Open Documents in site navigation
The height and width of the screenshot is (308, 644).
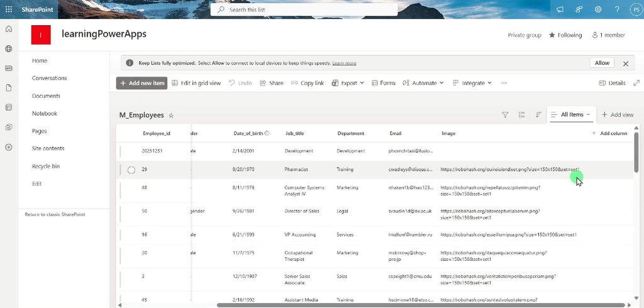coord(46,96)
